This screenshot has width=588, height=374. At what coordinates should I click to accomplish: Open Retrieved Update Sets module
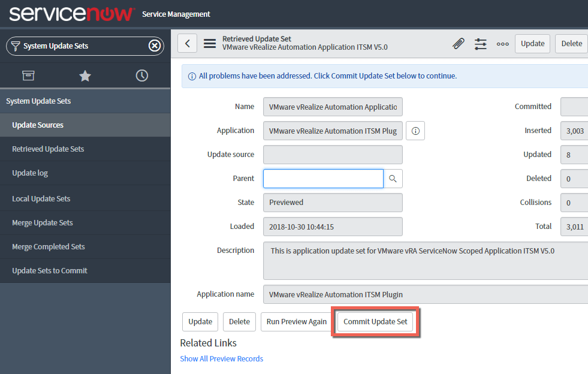(48, 149)
